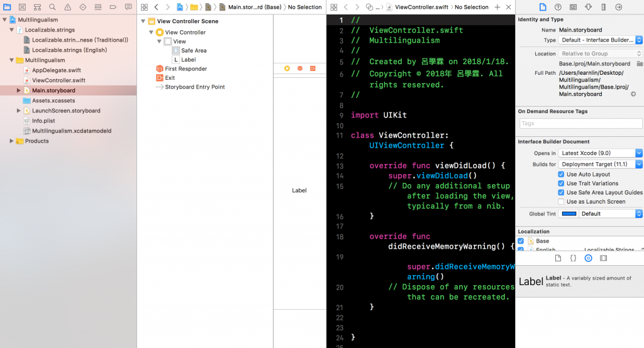
Task: Enable Use as Launch Screen
Action: point(561,202)
